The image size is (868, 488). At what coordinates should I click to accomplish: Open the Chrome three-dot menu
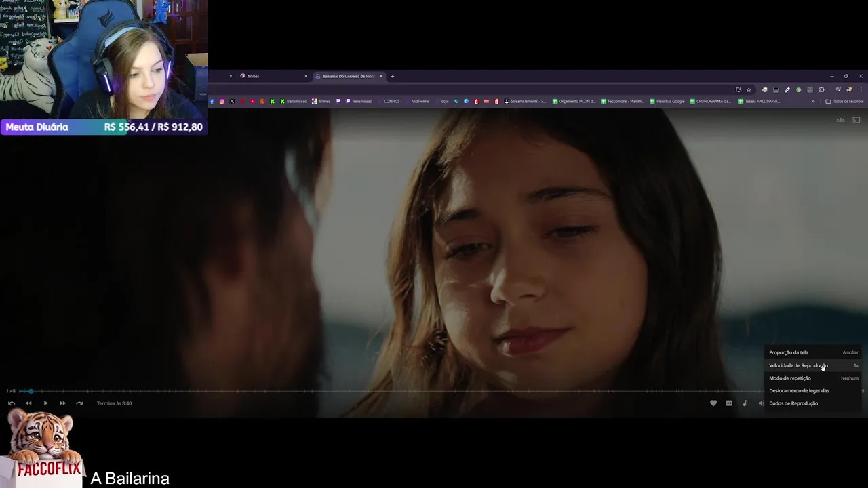click(861, 89)
